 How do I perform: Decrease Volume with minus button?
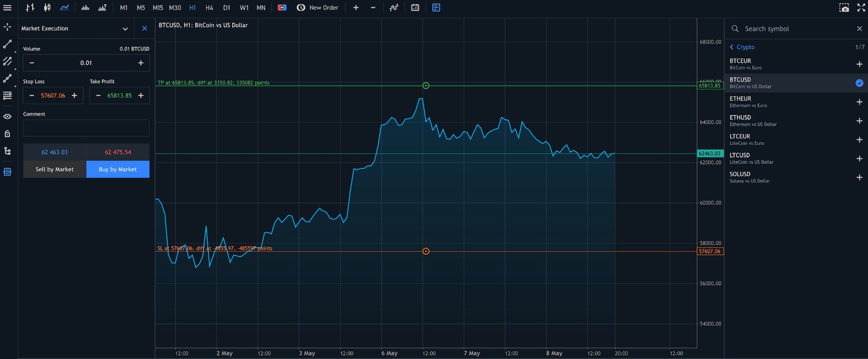coord(31,63)
